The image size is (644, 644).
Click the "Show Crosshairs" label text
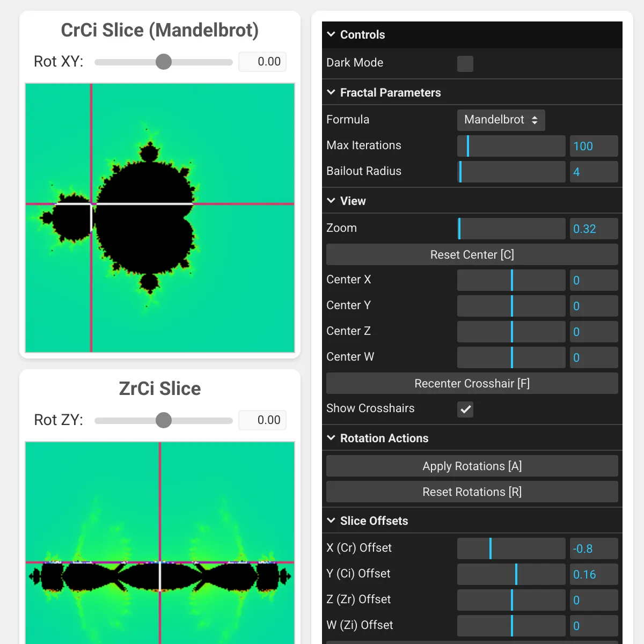coord(370,408)
